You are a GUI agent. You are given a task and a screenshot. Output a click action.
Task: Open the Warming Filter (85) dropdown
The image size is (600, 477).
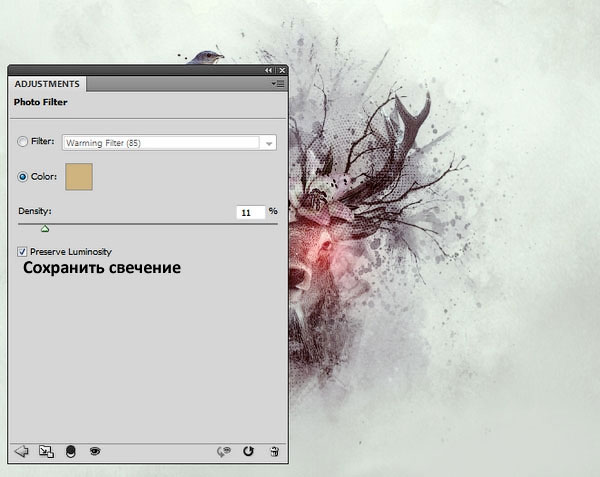coord(169,143)
